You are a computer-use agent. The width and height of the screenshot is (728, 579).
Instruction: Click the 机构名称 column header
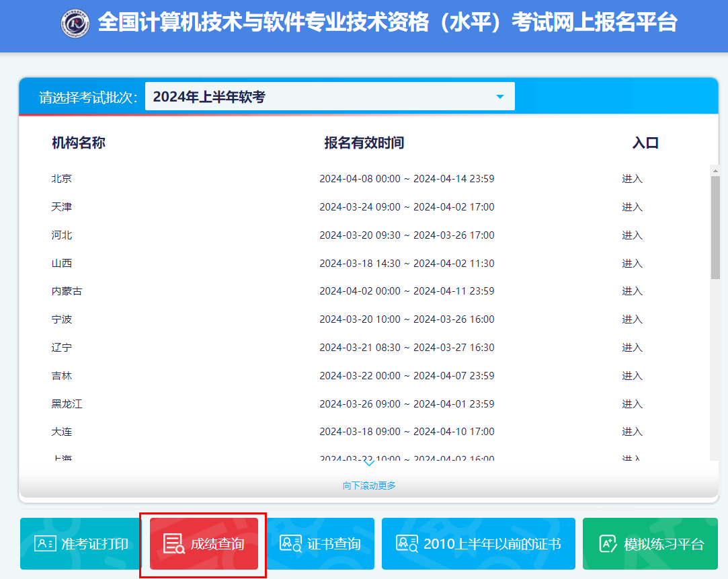pos(79,143)
